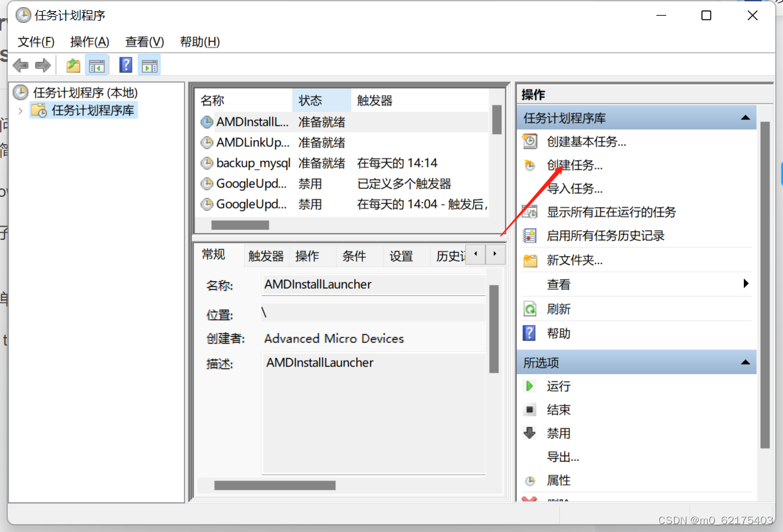Select the backup_mysql task row
The image size is (783, 532).
tap(343, 163)
